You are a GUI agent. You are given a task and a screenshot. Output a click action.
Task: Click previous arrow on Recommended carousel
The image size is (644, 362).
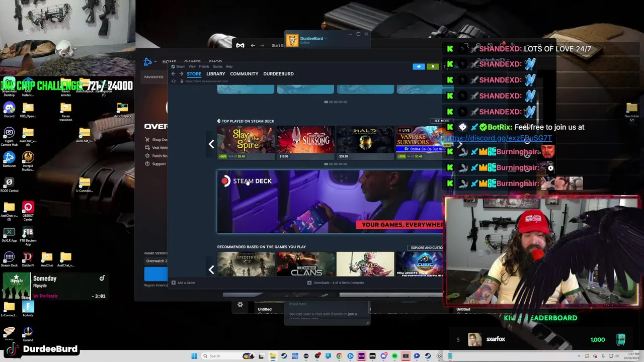211,270
